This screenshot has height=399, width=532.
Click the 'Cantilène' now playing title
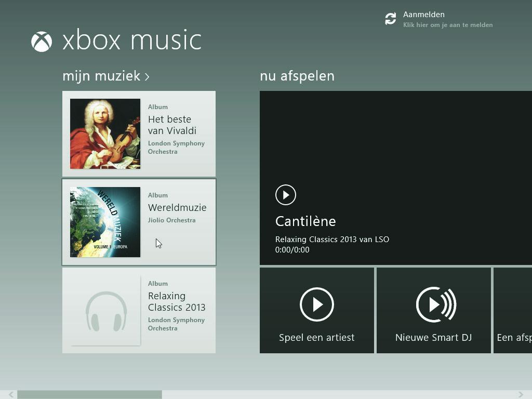(305, 221)
